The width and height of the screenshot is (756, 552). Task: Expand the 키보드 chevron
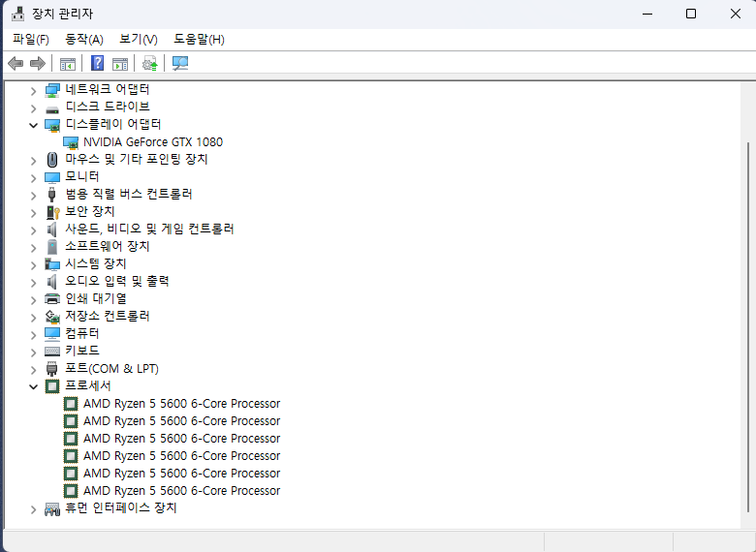(x=33, y=353)
